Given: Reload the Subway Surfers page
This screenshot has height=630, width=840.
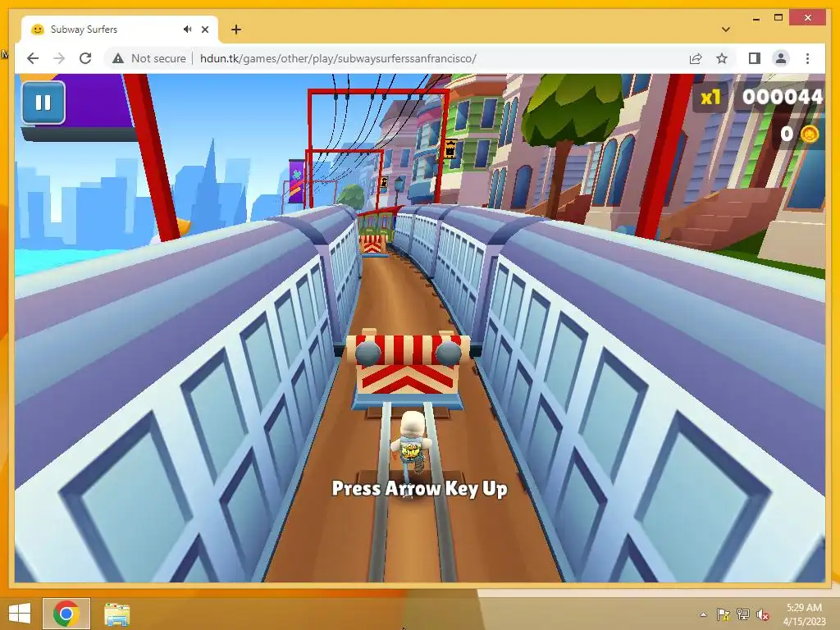Looking at the screenshot, I should coord(85,58).
